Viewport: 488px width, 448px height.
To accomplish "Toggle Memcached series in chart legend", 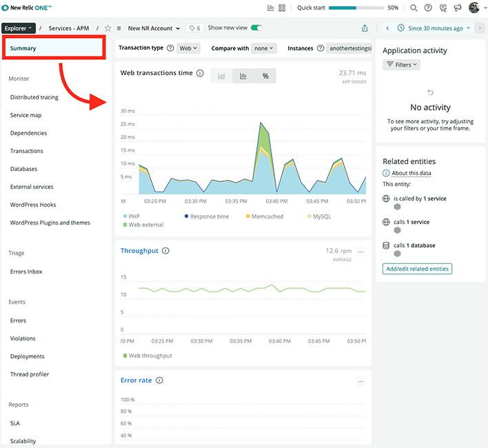I will (265, 216).
